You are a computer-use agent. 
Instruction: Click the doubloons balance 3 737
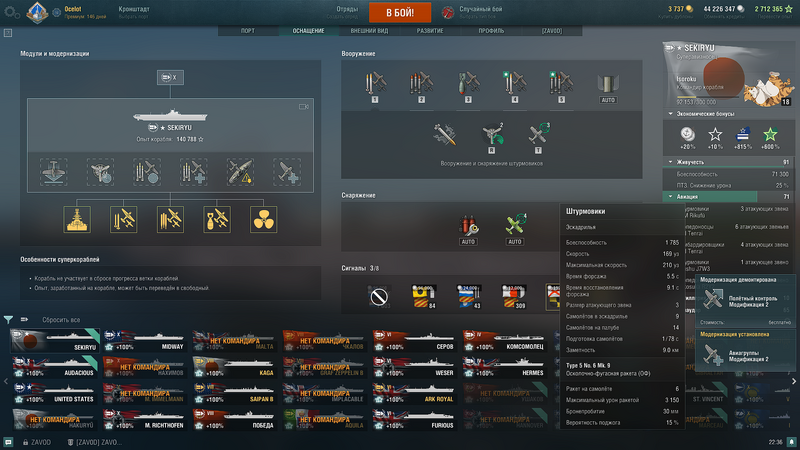point(680,9)
